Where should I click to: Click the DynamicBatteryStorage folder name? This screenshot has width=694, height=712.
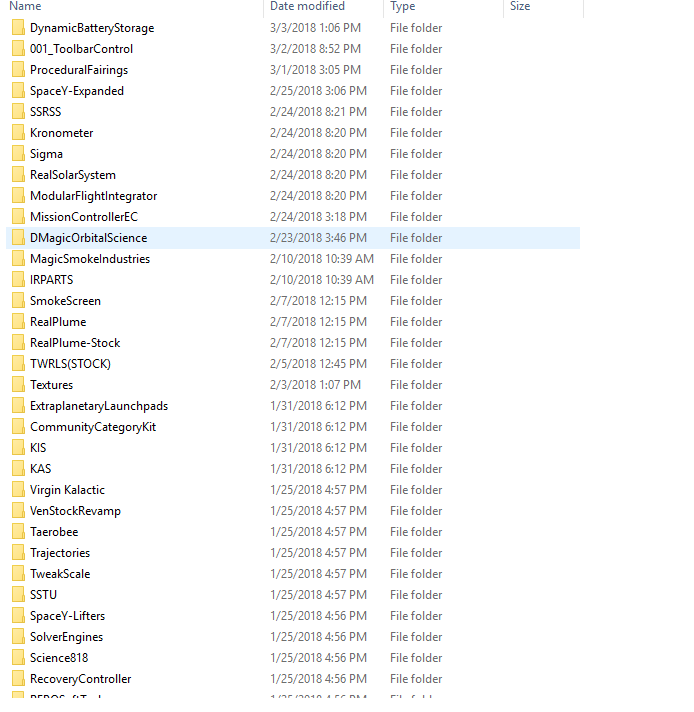pos(92,28)
